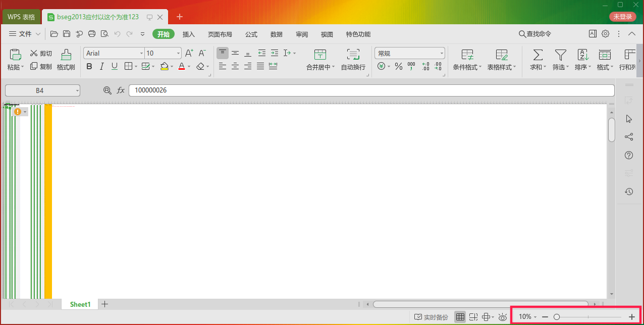This screenshot has width=644, height=325.
Task: Cut selection with 剪切
Action: (41, 53)
